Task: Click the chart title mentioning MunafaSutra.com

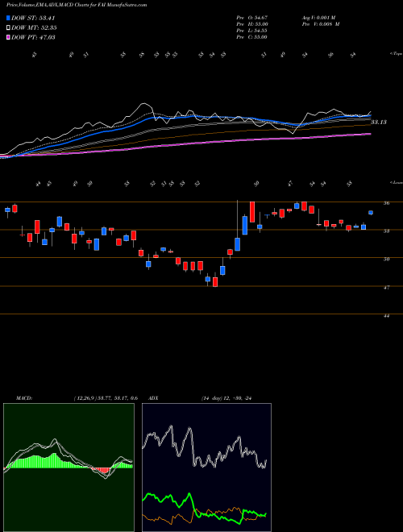Action: point(73,5)
